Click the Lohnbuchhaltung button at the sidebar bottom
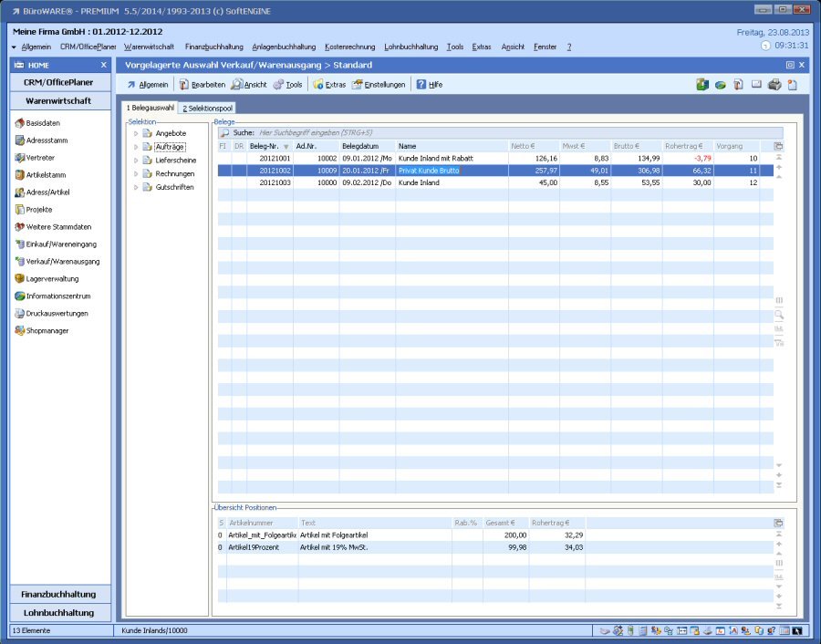Image resolution: width=821 pixels, height=644 pixels. click(59, 613)
